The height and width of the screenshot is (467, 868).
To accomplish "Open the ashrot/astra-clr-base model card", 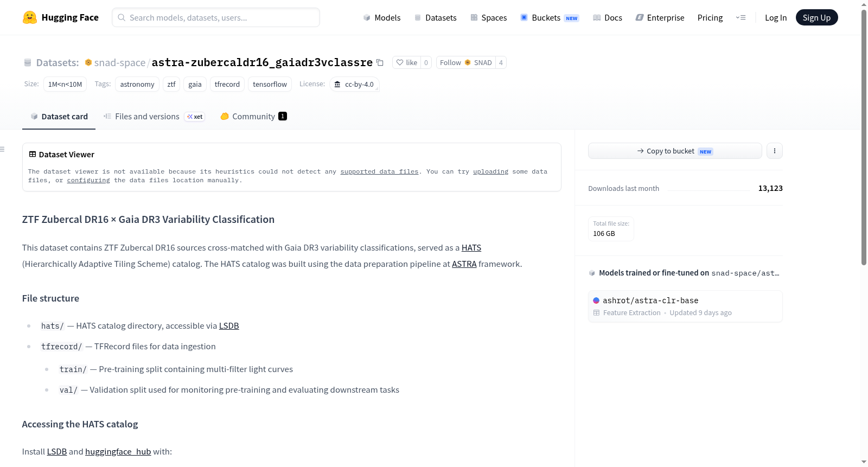I will coord(685,306).
